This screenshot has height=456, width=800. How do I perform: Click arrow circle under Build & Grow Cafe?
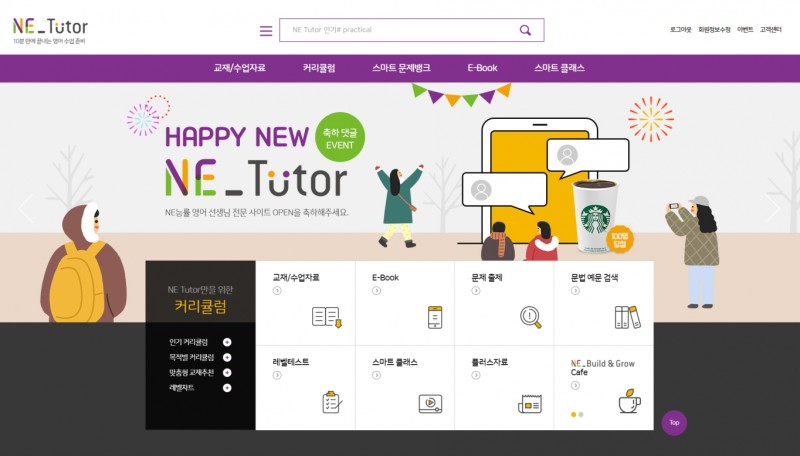pos(575,385)
